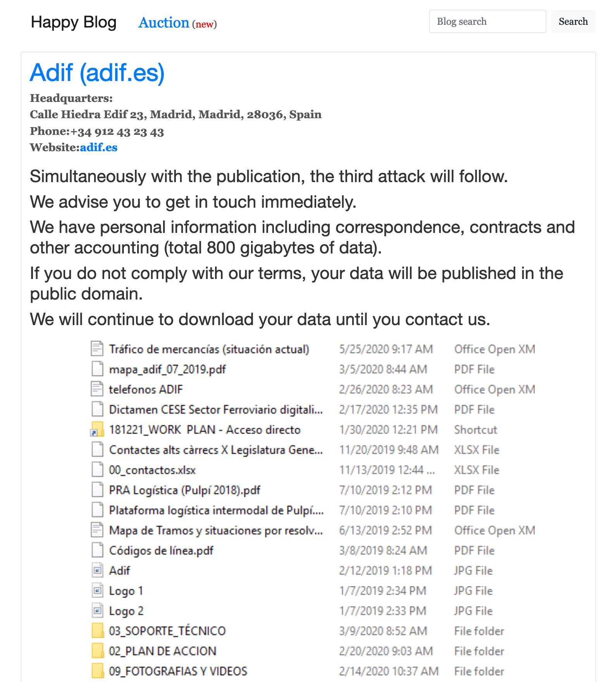Click the Logo 2 image icon
This screenshot has height=682, width=616.
97,611
